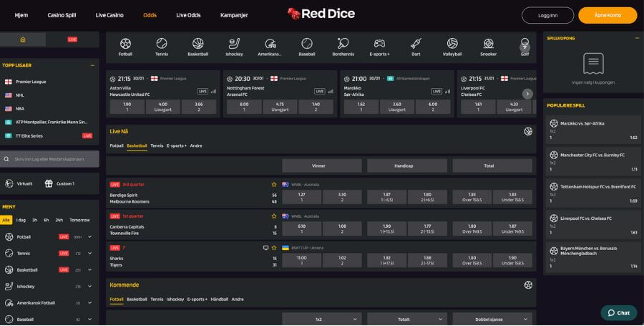Open the Custom 1 gift icon
The image size is (644, 326).
tap(49, 183)
